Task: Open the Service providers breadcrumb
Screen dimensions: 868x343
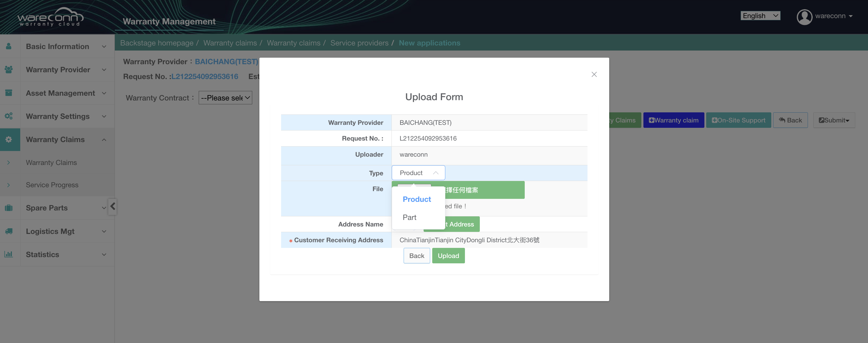Action: 359,43
